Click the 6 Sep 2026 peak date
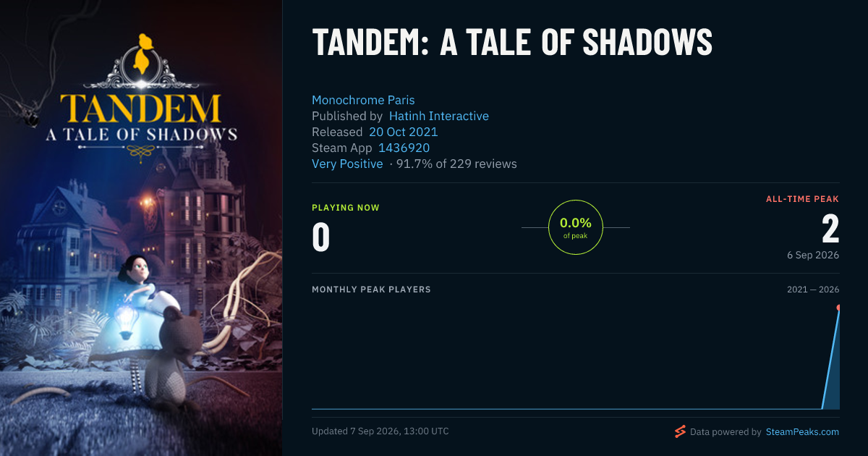The height and width of the screenshot is (456, 868). (x=813, y=256)
